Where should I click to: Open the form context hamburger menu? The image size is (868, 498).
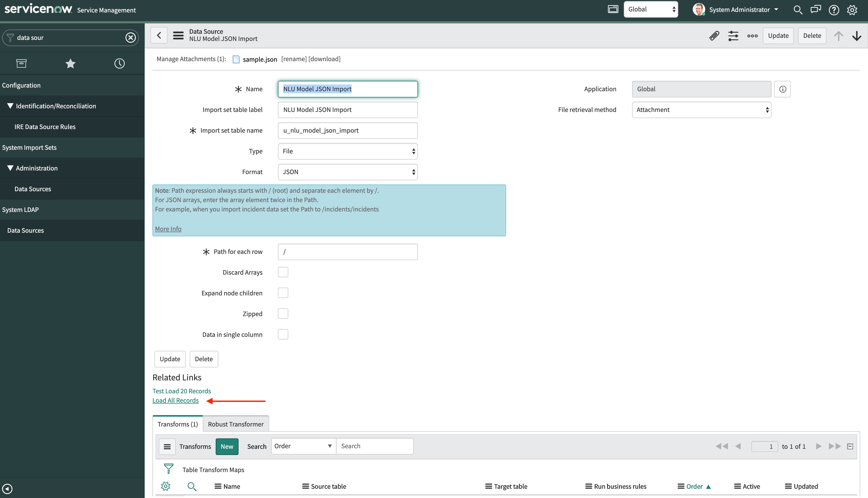[178, 35]
